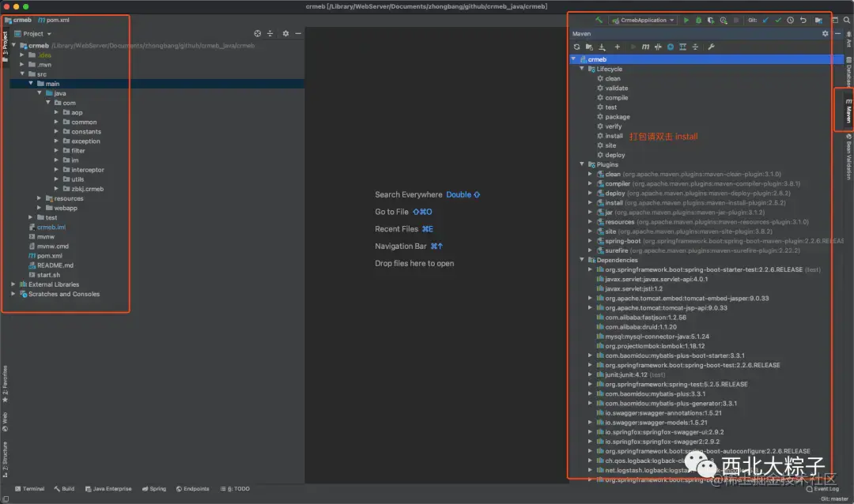Select pom.xml in the Project tree

pyautogui.click(x=46, y=256)
